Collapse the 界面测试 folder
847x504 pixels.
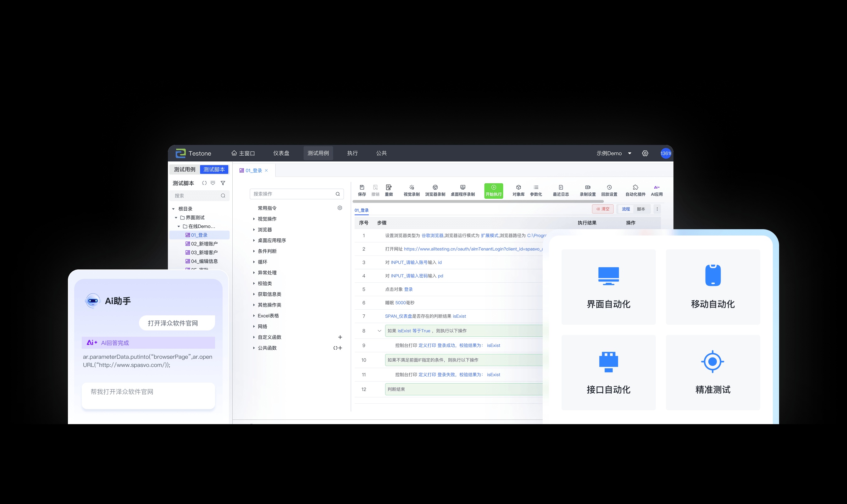pyautogui.click(x=176, y=217)
